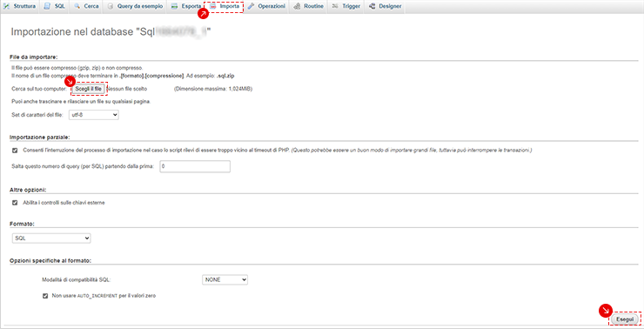Click the Esporta tab icon

pos(175,7)
